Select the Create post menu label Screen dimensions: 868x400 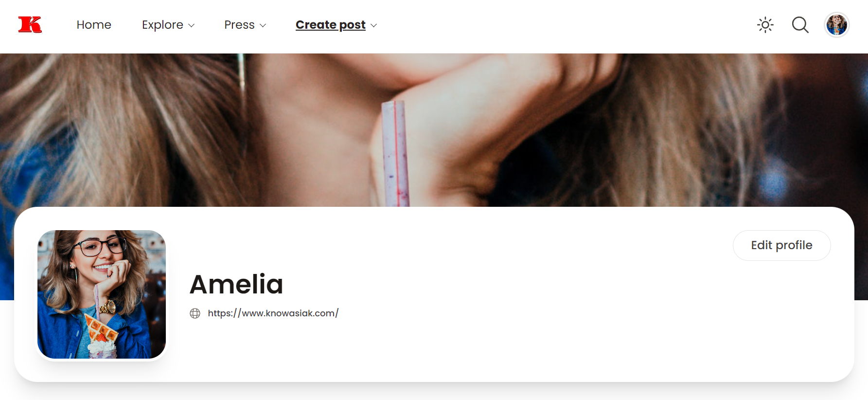pyautogui.click(x=331, y=25)
